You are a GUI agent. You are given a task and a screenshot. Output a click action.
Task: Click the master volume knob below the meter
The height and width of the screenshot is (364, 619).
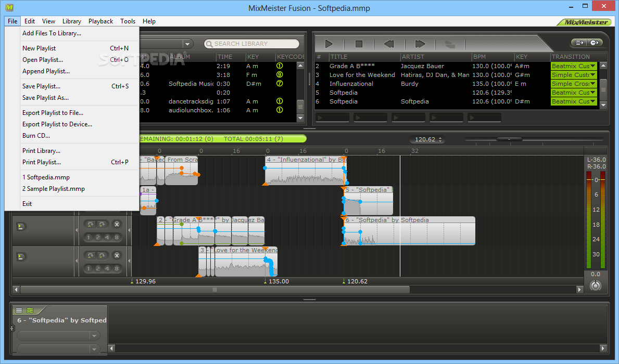pyautogui.click(x=596, y=285)
